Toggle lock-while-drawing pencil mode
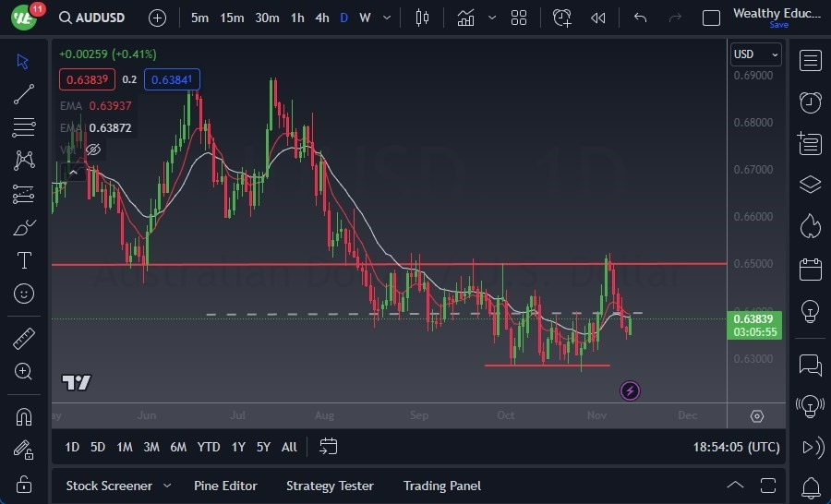 [x=24, y=450]
